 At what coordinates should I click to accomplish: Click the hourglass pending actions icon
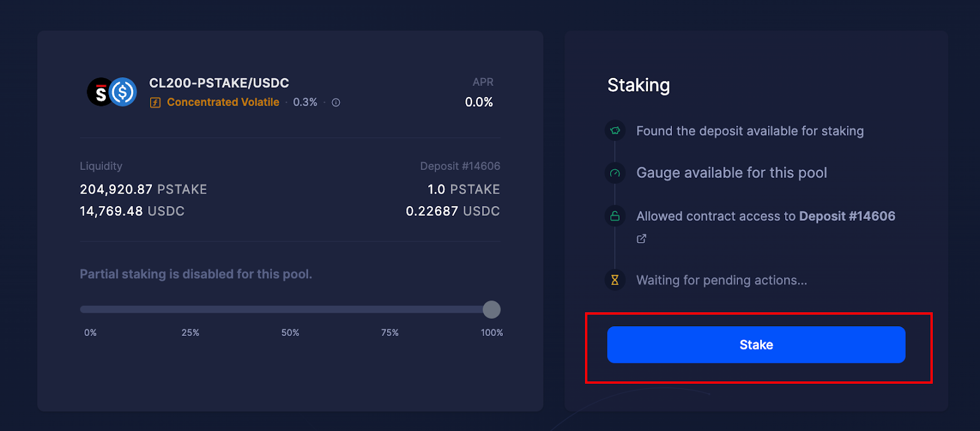(x=615, y=280)
